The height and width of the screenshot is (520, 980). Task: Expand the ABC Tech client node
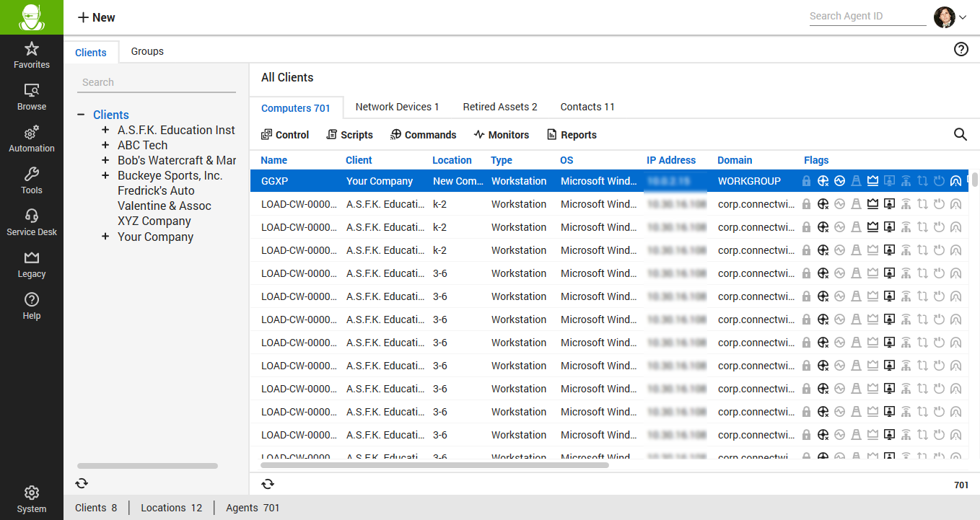point(105,145)
